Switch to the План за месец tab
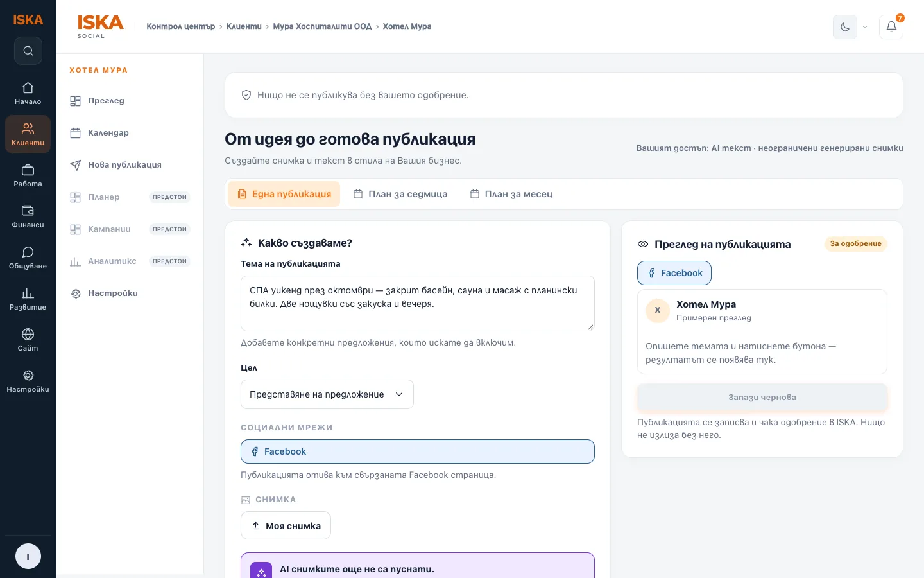The height and width of the screenshot is (578, 924). pos(511,194)
